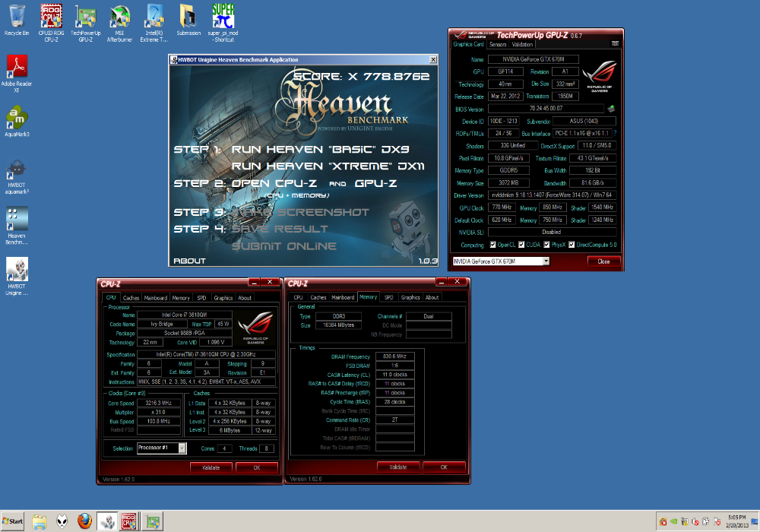
Task: Run Heaven "Xtreme" DX11 benchmark
Action: pyautogui.click(x=328, y=166)
